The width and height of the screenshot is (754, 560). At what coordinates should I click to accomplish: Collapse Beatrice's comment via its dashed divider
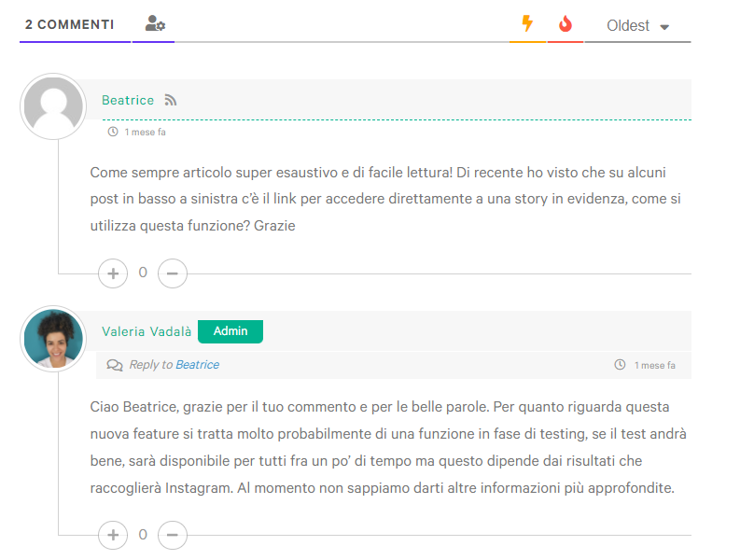392,121
